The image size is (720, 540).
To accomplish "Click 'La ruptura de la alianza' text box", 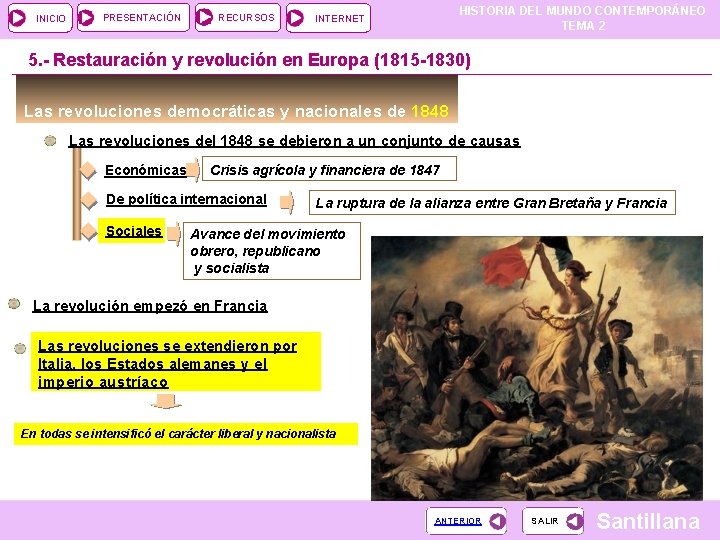I will click(x=492, y=202).
